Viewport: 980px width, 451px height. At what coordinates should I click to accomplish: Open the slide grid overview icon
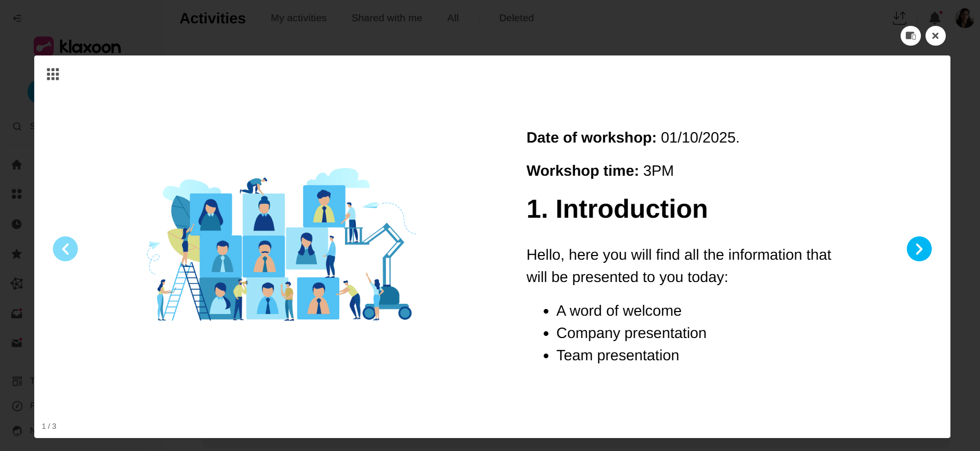click(x=53, y=74)
